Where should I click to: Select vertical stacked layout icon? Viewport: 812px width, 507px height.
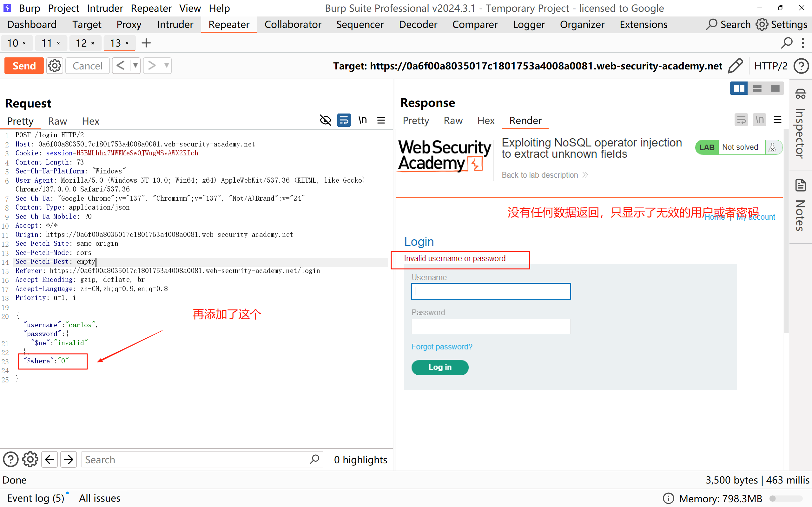point(757,88)
